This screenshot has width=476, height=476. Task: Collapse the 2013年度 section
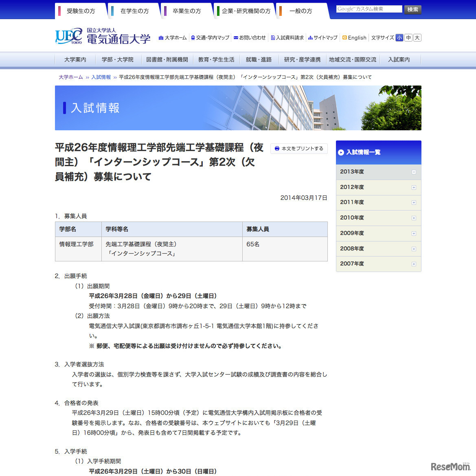[414, 172]
